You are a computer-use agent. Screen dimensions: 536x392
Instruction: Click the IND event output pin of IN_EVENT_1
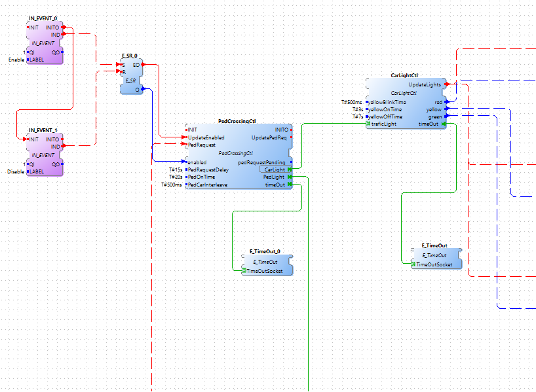tap(63, 147)
